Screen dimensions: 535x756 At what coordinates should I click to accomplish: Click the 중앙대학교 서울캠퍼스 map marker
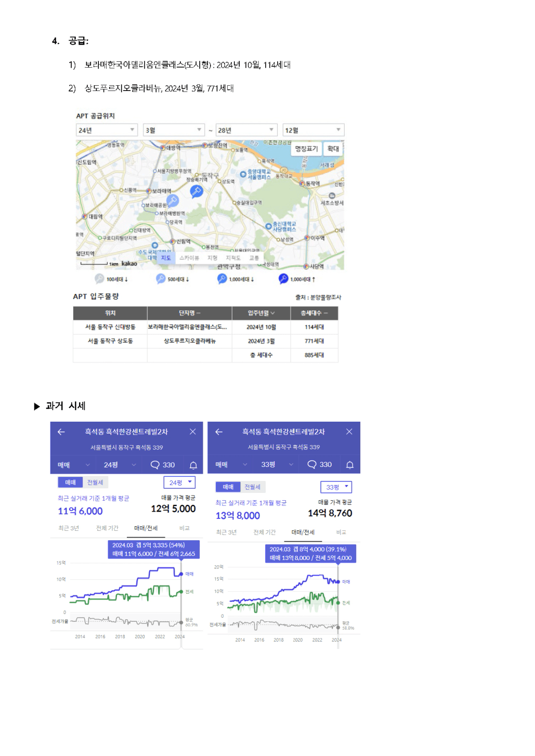click(243, 174)
